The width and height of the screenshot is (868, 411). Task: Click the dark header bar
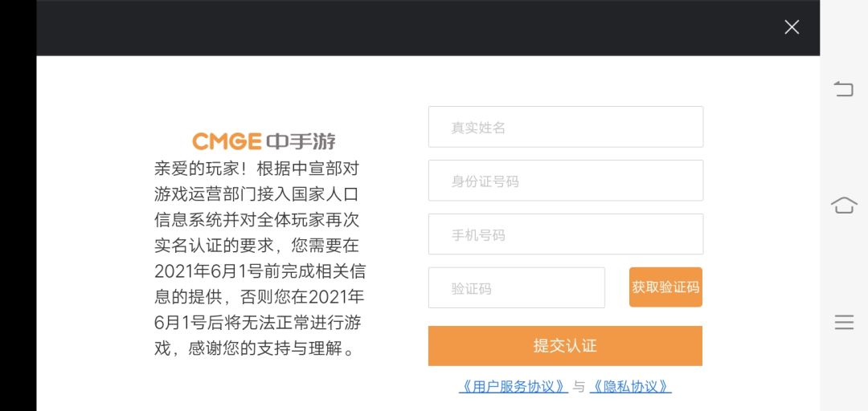pyautogui.click(x=428, y=27)
